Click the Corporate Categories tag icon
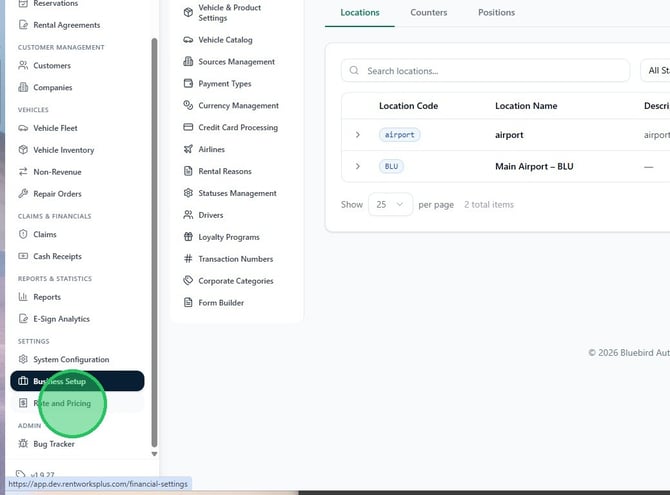The image size is (670, 495). pyautogui.click(x=188, y=280)
